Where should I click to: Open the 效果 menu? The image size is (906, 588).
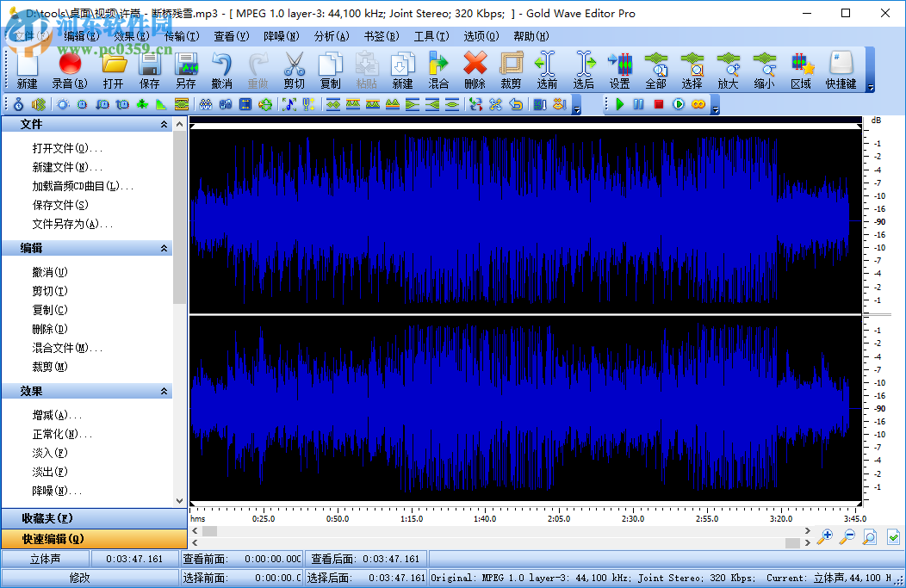click(127, 36)
